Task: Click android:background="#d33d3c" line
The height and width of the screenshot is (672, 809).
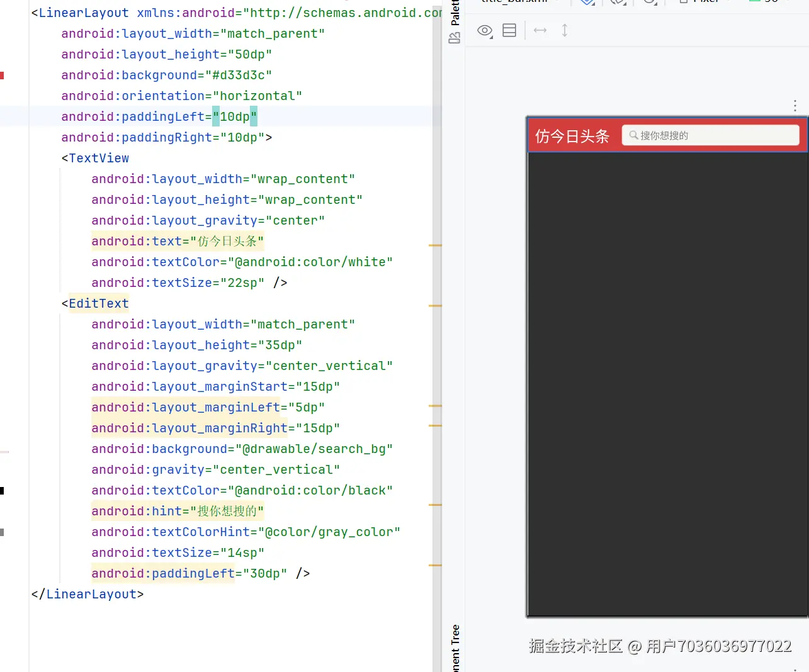Action: click(x=166, y=75)
